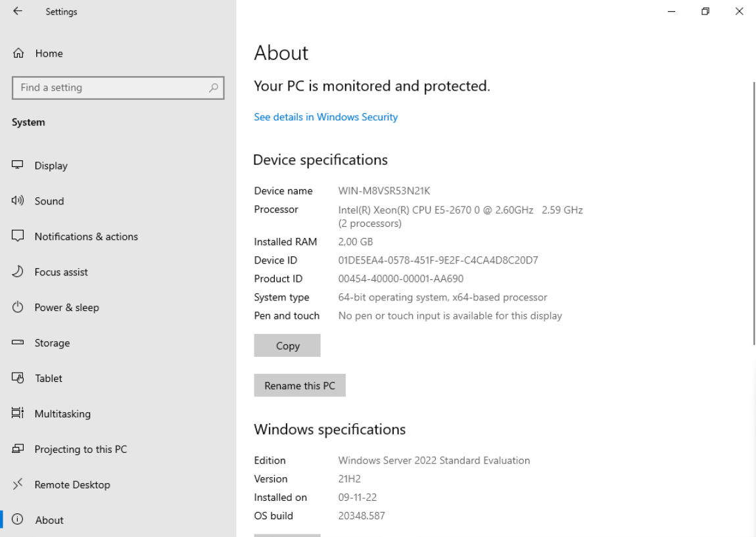Viewport: 756px width, 537px height.
Task: Click the vertical scrollbar on the right
Action: tap(754, 213)
